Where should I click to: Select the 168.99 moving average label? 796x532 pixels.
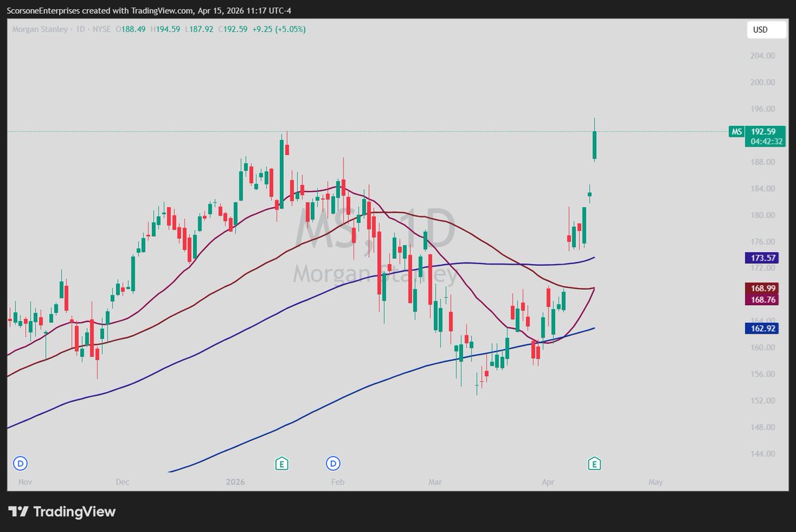[763, 288]
